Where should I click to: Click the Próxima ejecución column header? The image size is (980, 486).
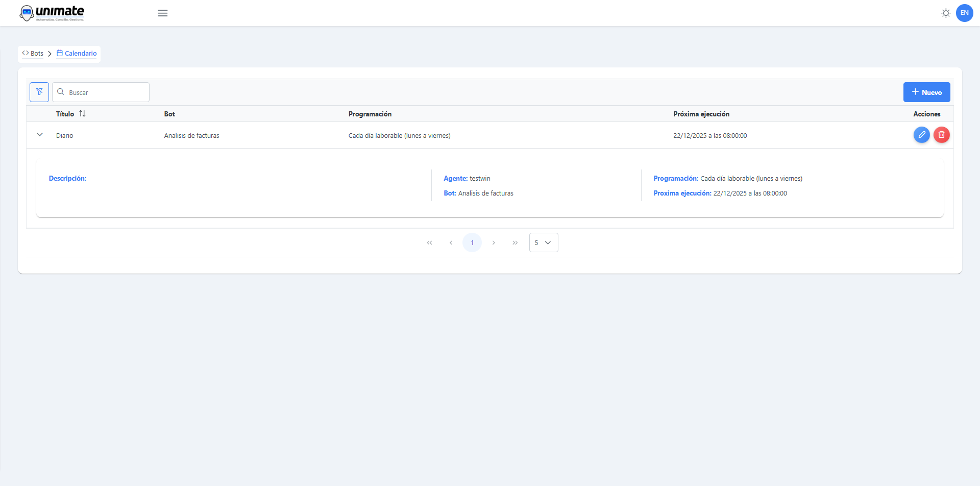pos(701,114)
